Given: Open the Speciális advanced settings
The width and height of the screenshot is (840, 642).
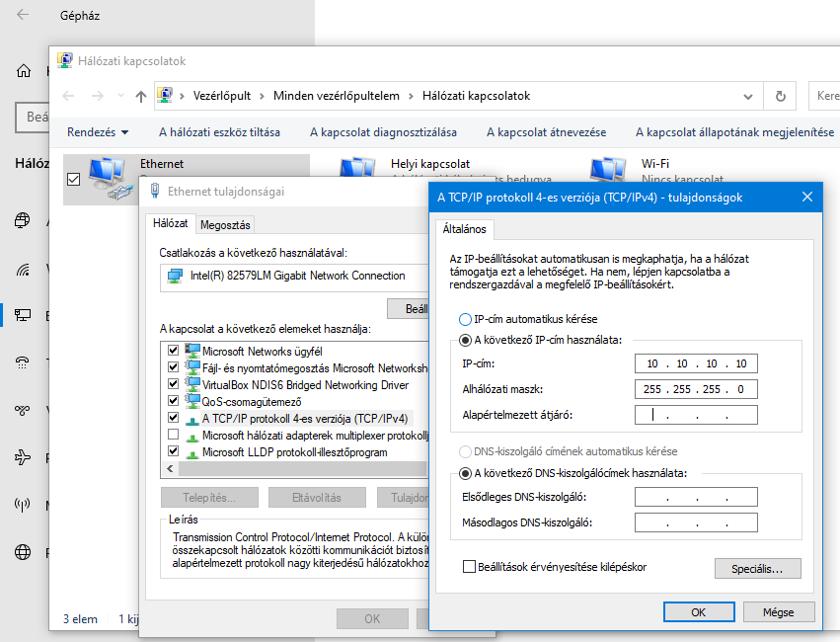Looking at the screenshot, I should pos(757,568).
